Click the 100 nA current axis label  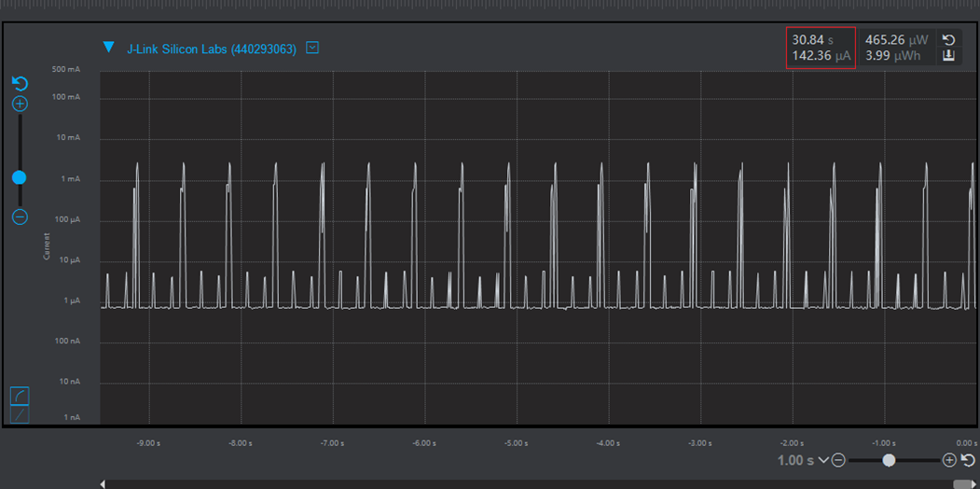pos(68,341)
